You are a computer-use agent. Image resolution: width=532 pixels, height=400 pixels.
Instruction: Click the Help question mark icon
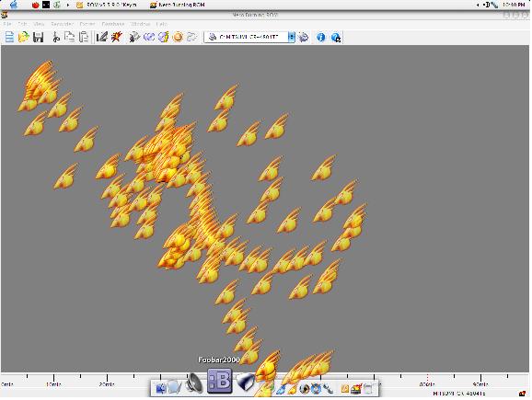(336, 38)
